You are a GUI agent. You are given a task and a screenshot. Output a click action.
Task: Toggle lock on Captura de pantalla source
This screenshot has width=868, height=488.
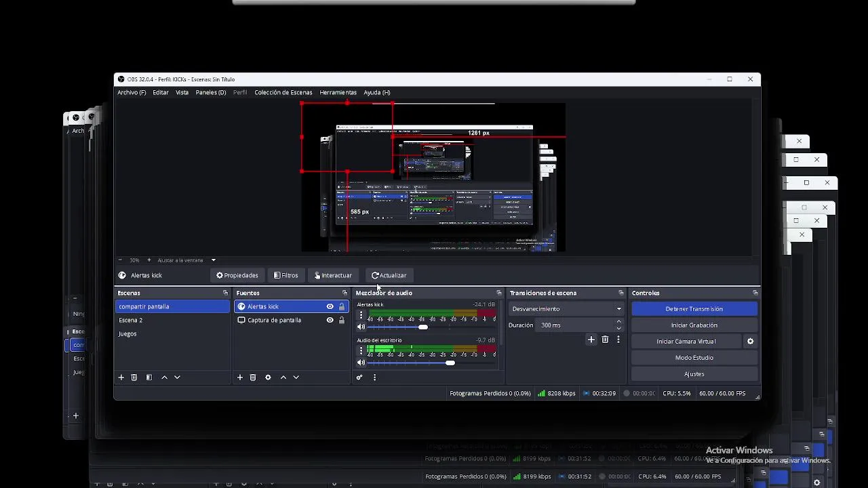[x=342, y=320]
